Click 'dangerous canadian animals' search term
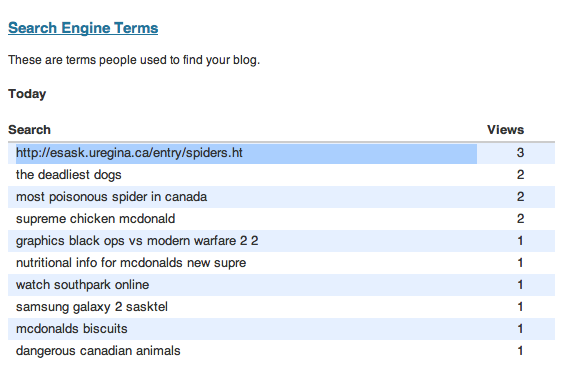This screenshot has width=563, height=381. [x=98, y=351]
